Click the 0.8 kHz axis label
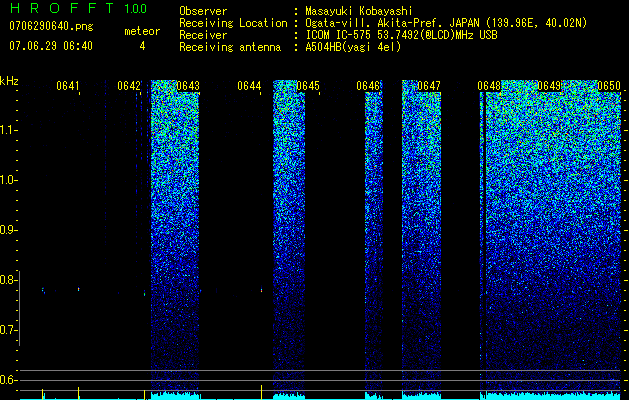Viewport: 629px width, 400px height. [8, 280]
